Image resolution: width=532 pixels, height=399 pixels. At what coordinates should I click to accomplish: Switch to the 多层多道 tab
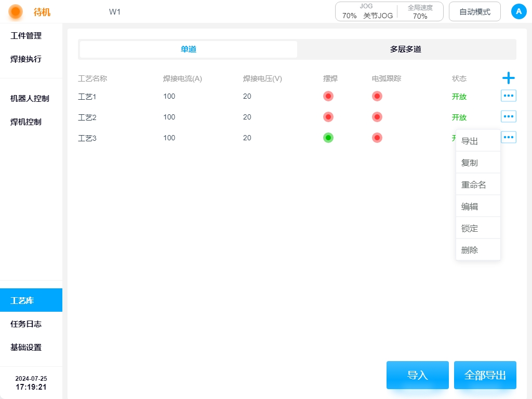(406, 49)
